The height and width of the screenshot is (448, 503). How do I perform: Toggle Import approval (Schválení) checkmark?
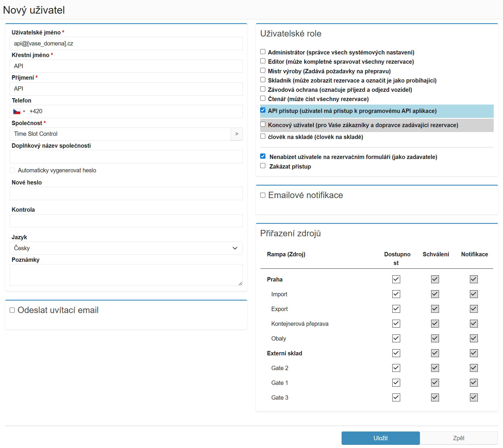[x=435, y=294]
